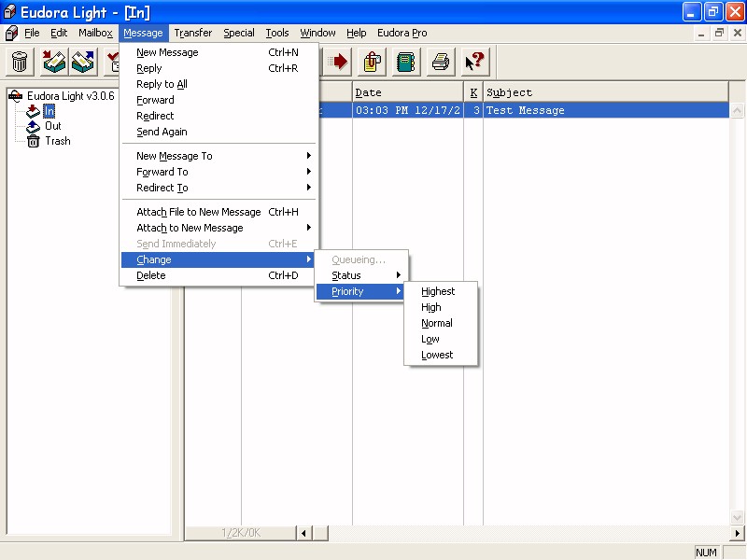This screenshot has height=560, width=747.
Task: Minimize the In mailbox child window
Action: tap(701, 33)
